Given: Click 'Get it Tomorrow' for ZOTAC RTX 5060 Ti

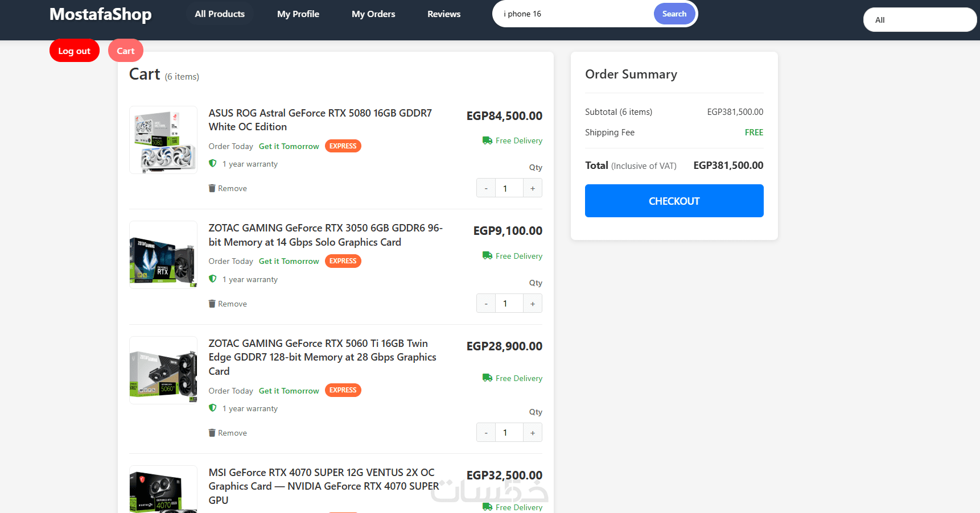Looking at the screenshot, I should coord(289,391).
